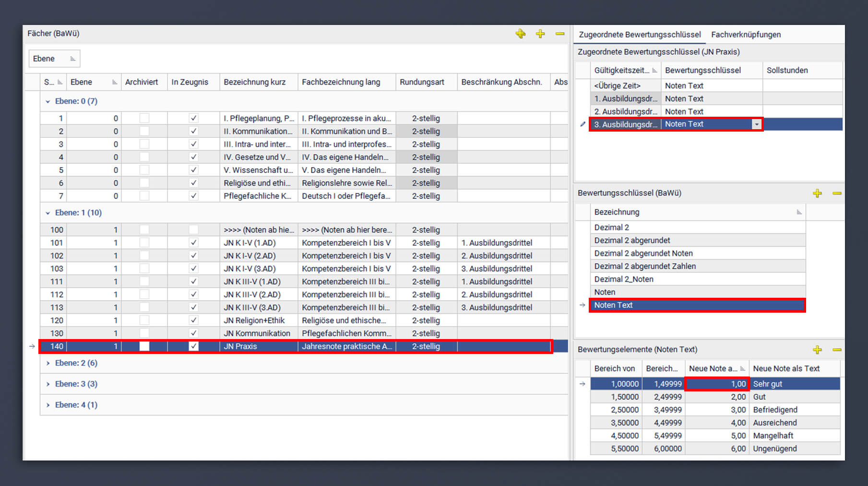Expand the Ebene: 4 (1) group
868x486 pixels.
48,405
